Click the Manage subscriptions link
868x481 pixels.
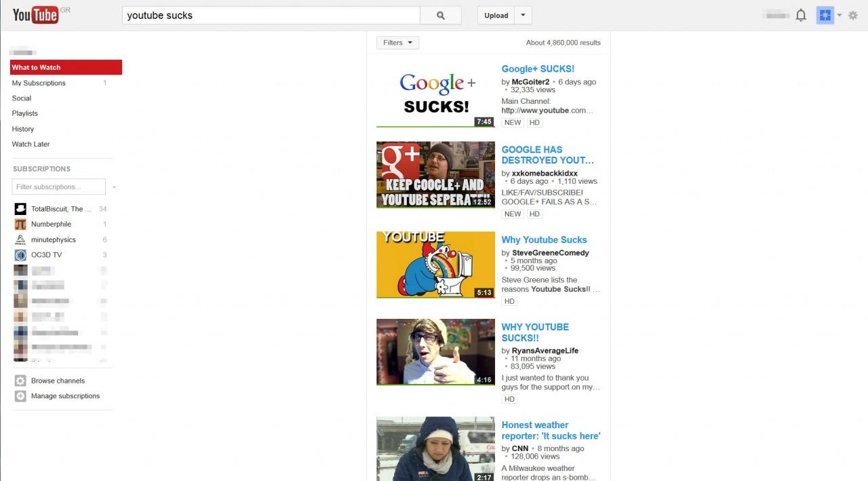65,396
